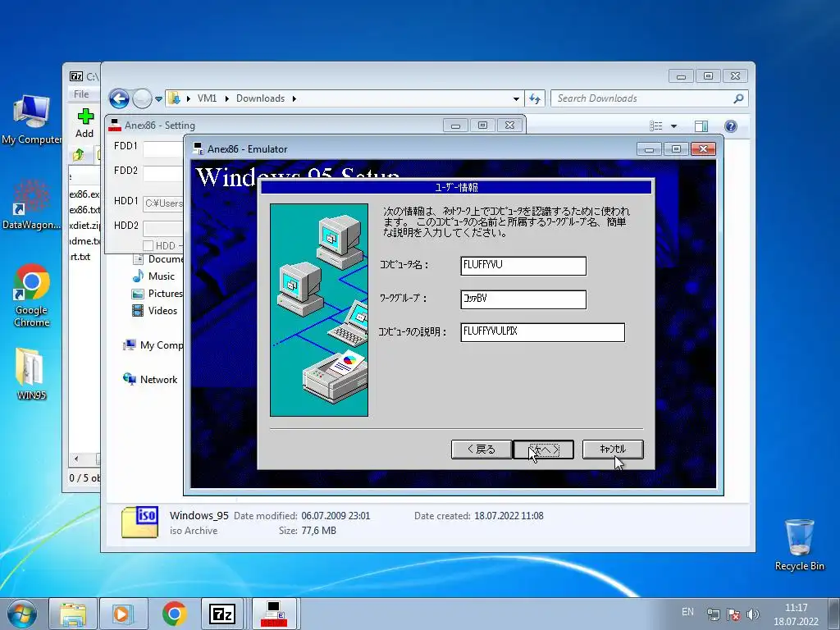
Task: Click the EN language indicator
Action: [x=687, y=612]
